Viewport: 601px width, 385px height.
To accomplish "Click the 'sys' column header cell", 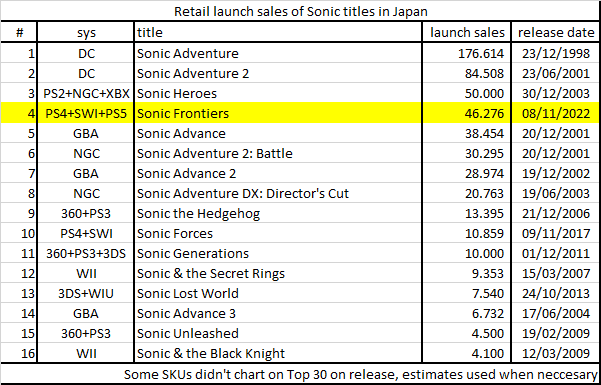I will click(86, 32).
